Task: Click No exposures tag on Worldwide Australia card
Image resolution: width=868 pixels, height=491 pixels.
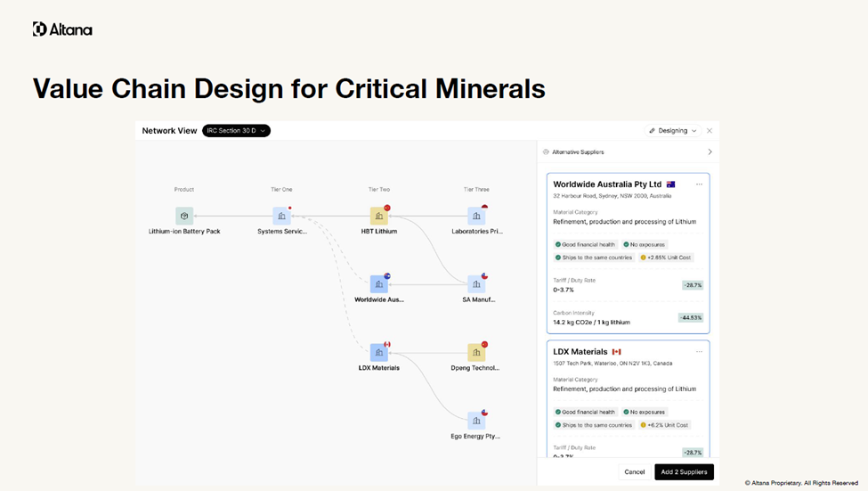Action: 645,244
